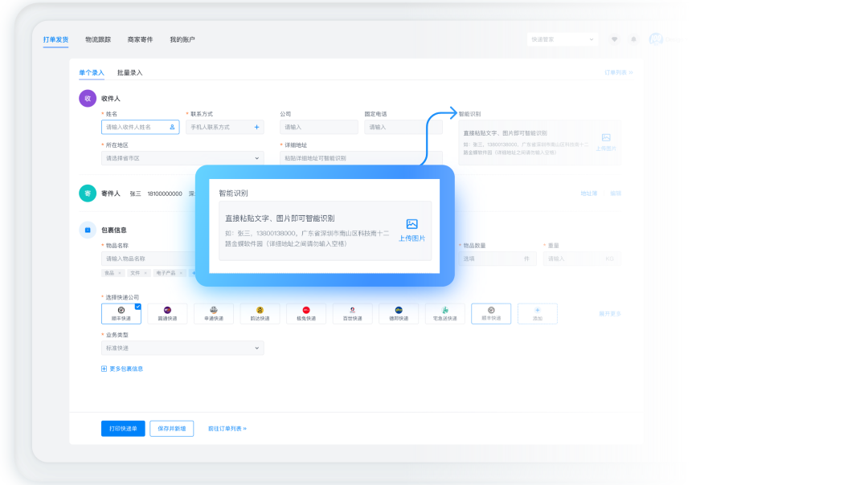Remove the 电子产品 tag with its × icon

(181, 273)
